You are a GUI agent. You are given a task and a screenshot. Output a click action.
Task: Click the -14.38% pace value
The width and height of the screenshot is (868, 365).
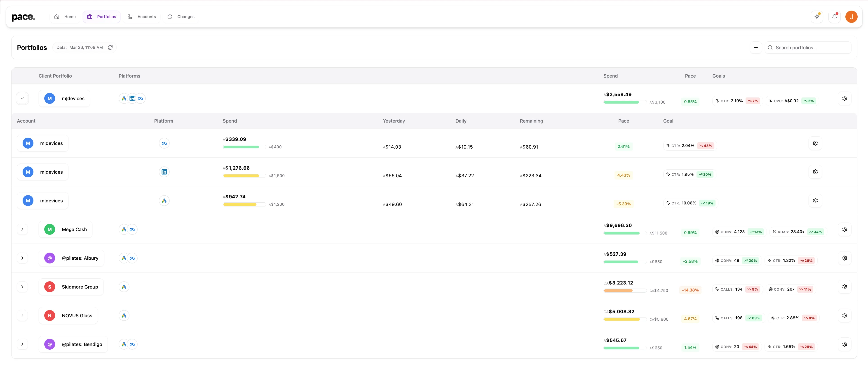(690, 290)
